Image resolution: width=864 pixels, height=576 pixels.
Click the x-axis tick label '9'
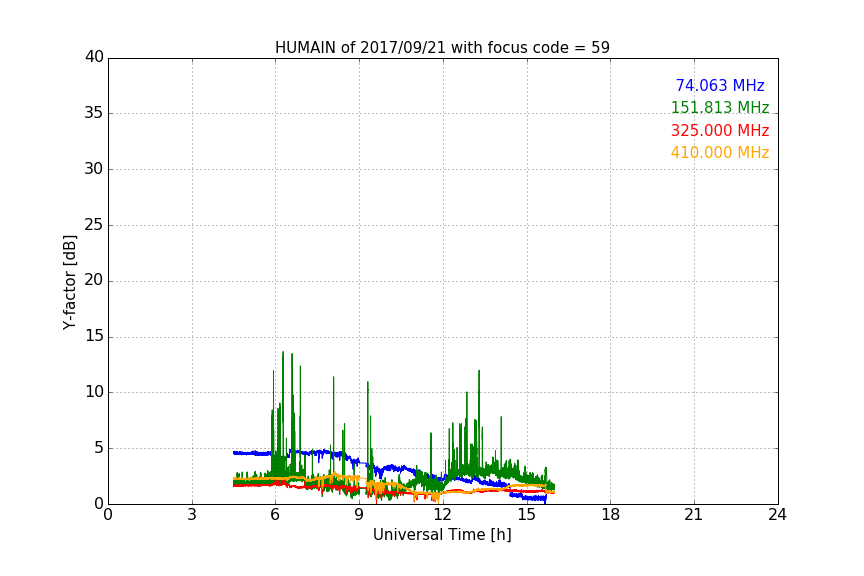click(359, 515)
